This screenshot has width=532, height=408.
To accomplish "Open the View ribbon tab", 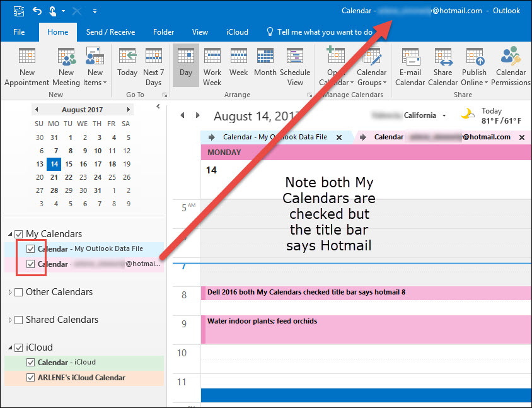I will click(200, 32).
